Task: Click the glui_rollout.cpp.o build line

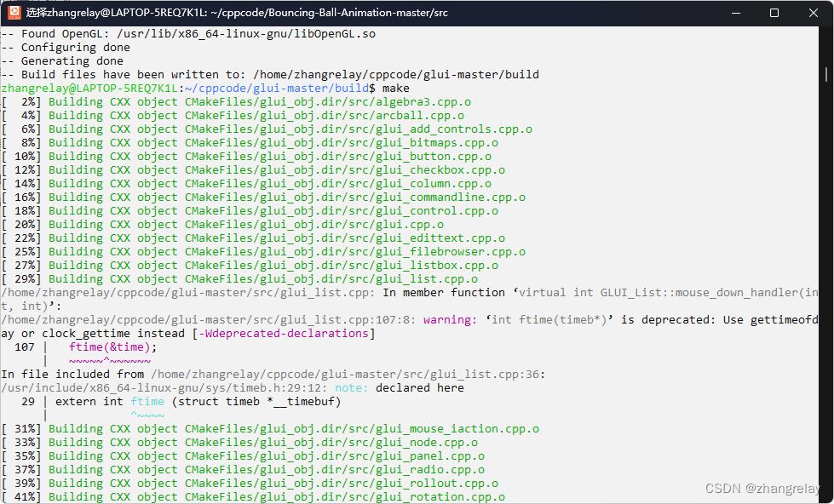Action: click(250, 484)
